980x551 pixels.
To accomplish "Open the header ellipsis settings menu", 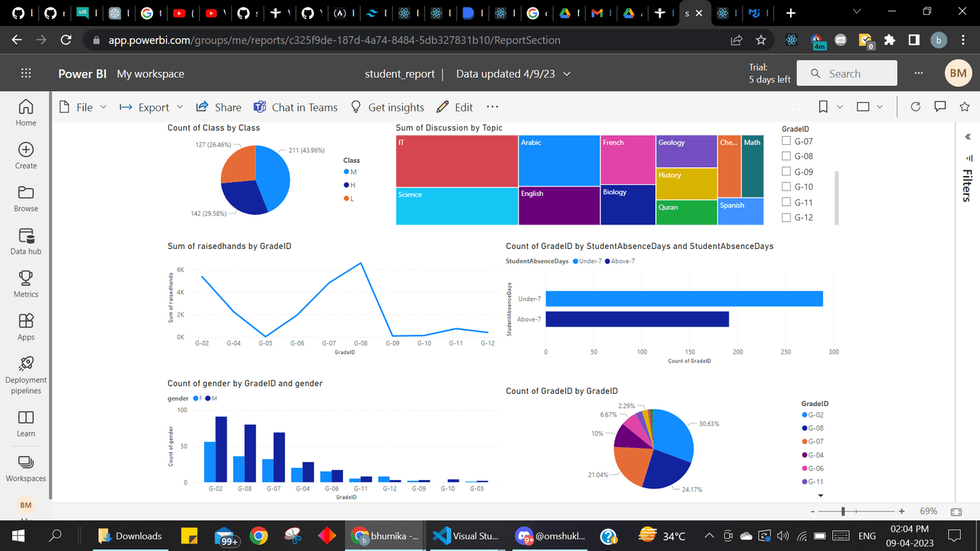I will pos(919,73).
